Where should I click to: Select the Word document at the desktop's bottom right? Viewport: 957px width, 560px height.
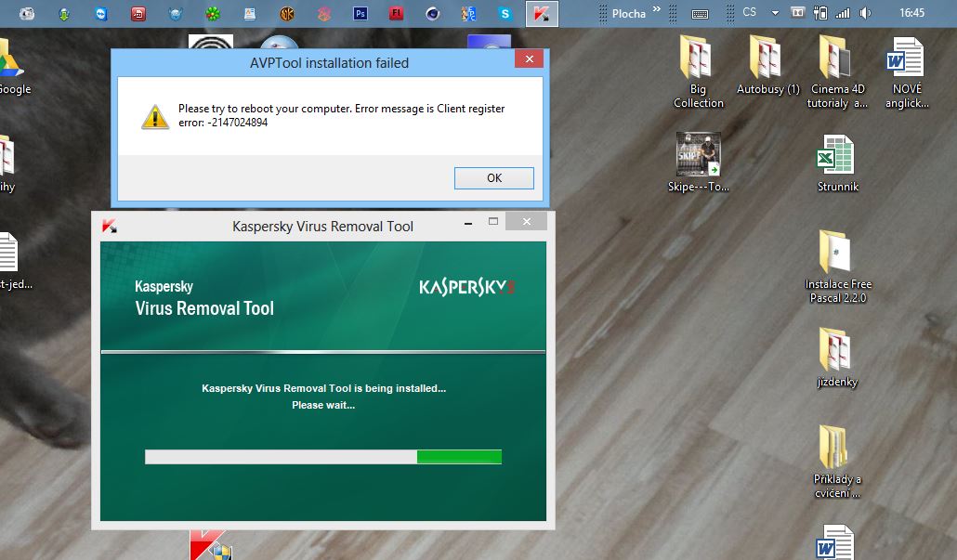[834, 542]
